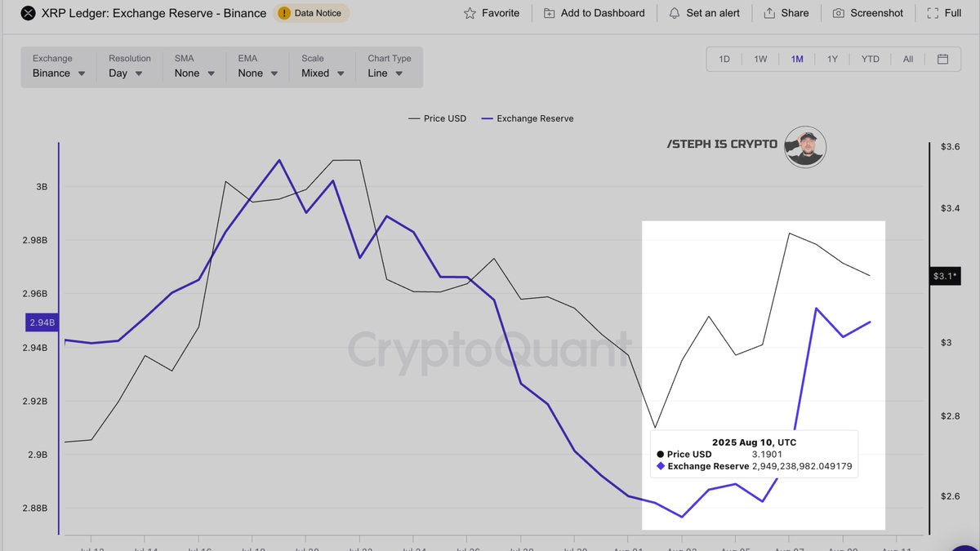
Task: Click the XRP Ledger logo icon
Action: [x=29, y=13]
